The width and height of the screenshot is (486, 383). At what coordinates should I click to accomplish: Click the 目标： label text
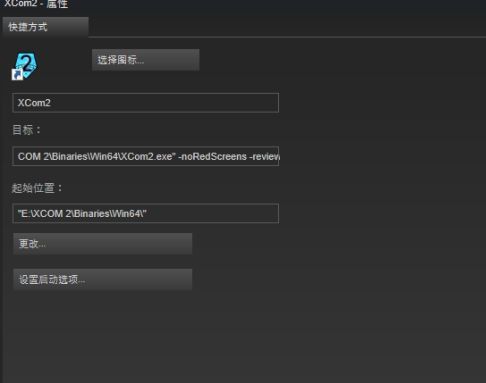26,130
